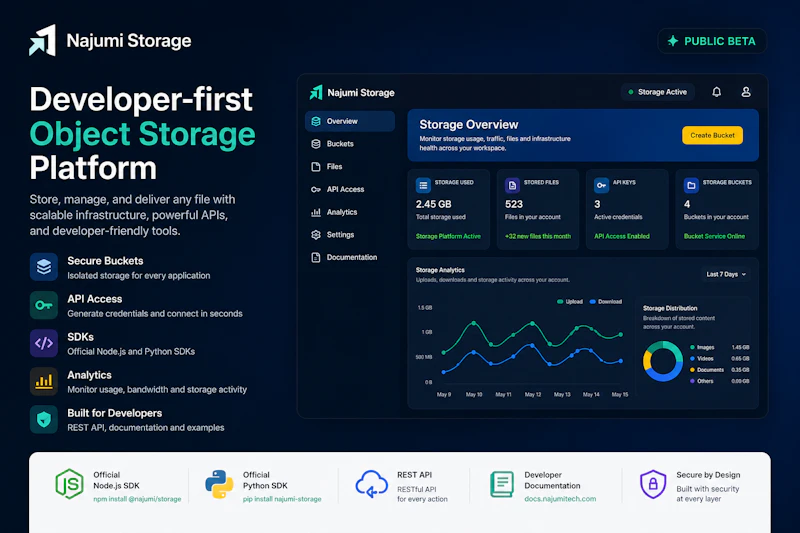The width and height of the screenshot is (800, 533).
Task: Click the Stored Files card icon
Action: coord(512,185)
